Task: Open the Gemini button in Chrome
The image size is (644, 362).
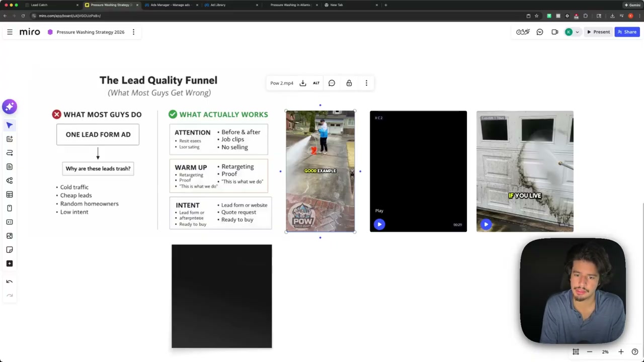Action: click(x=632, y=5)
